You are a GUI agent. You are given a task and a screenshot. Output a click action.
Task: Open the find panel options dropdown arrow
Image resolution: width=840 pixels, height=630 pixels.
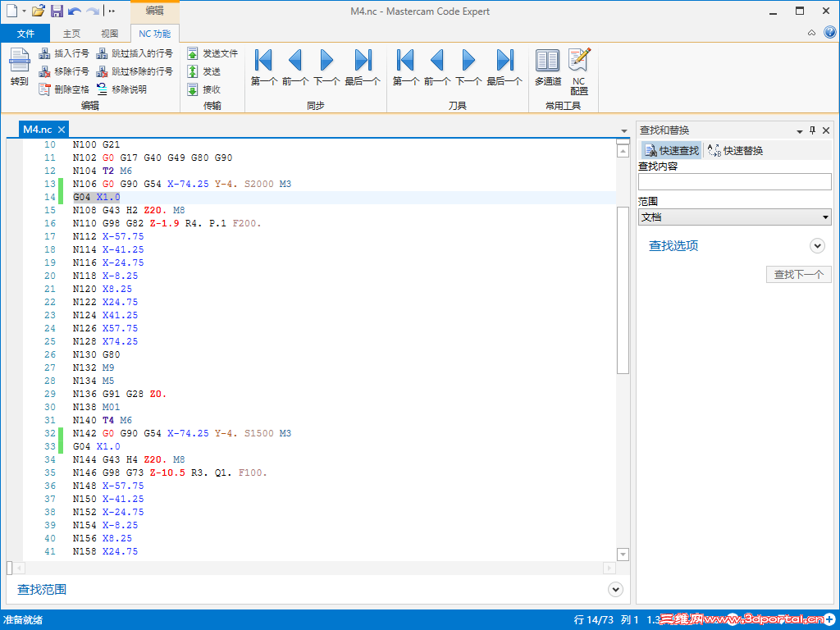(x=799, y=131)
